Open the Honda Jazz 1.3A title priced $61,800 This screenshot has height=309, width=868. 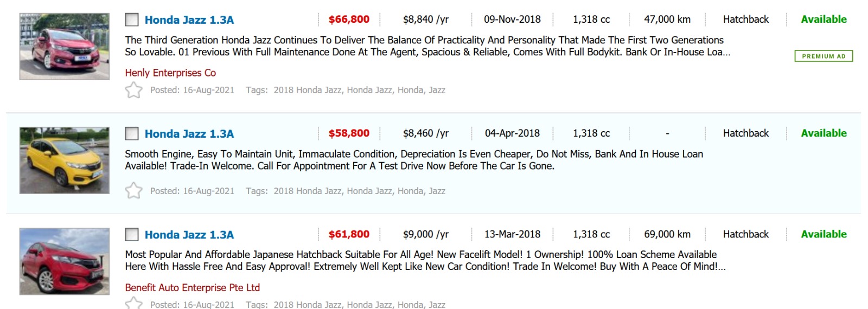pos(189,235)
